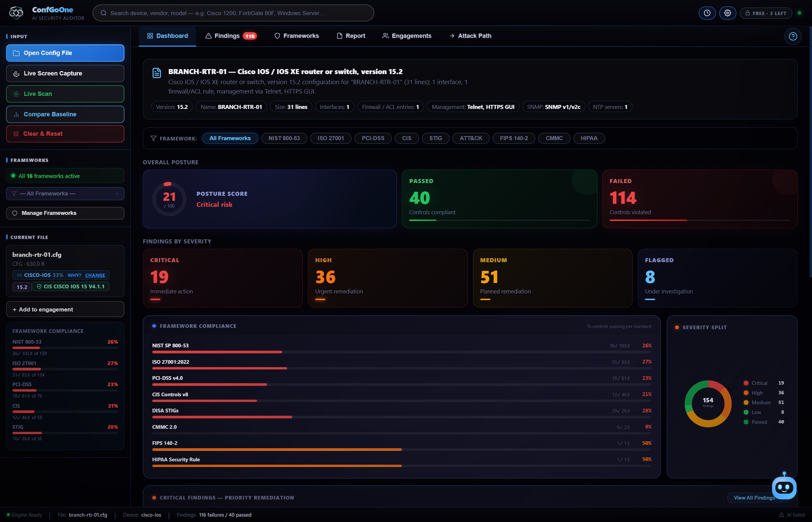Open the Attack Path tab
812x522 pixels.
(x=470, y=36)
